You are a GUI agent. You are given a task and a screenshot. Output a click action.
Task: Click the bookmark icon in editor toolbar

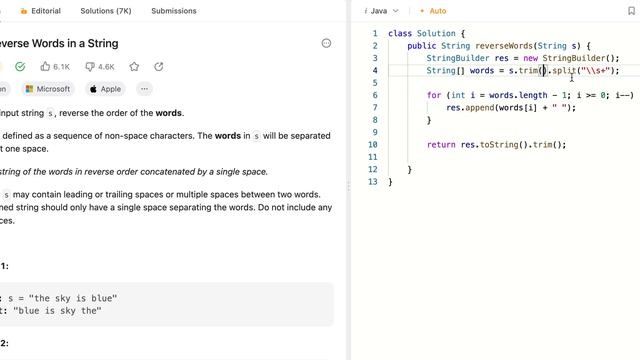pyautogui.click(x=631, y=11)
